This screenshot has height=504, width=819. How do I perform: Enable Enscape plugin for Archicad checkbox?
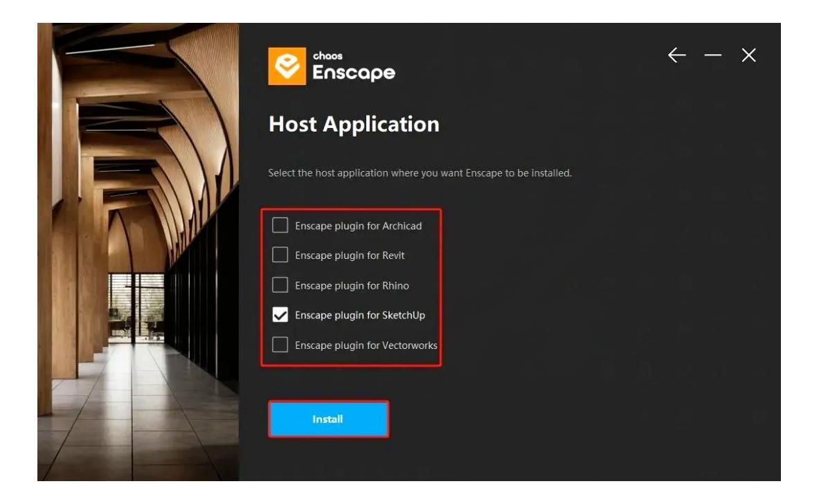coord(280,225)
